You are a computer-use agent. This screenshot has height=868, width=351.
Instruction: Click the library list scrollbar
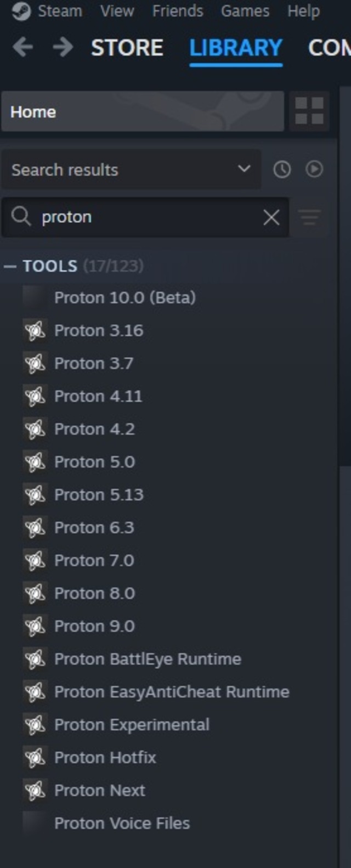[344, 274]
